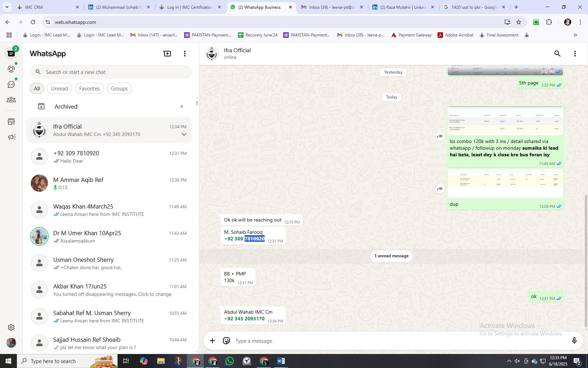Open own profile picture in sidebar

11,343
